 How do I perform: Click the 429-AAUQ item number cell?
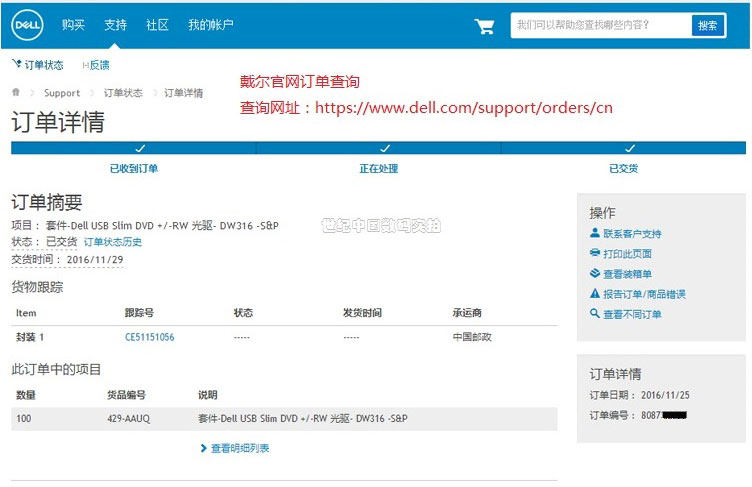pyautogui.click(x=129, y=418)
